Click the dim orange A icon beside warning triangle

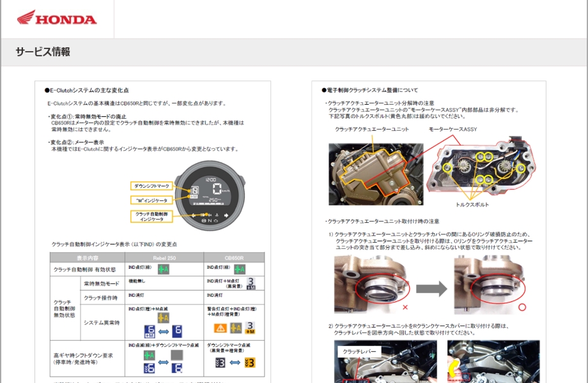pyautogui.click(x=236, y=328)
